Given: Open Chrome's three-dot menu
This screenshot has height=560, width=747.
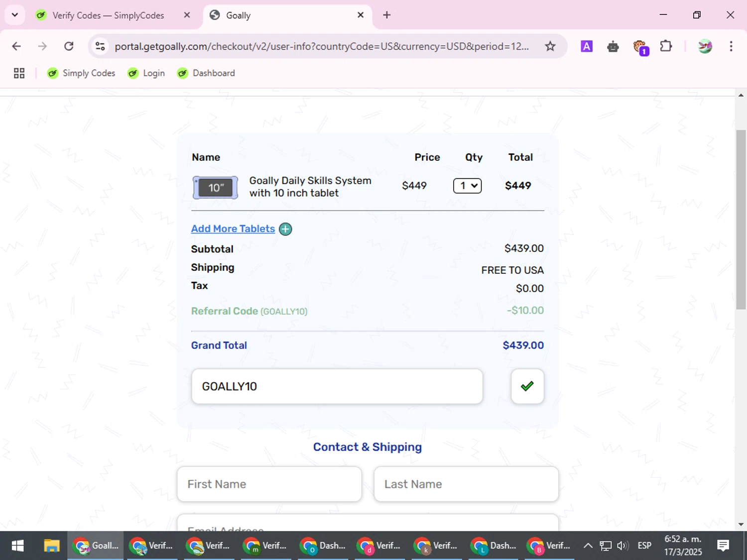Looking at the screenshot, I should tap(731, 46).
